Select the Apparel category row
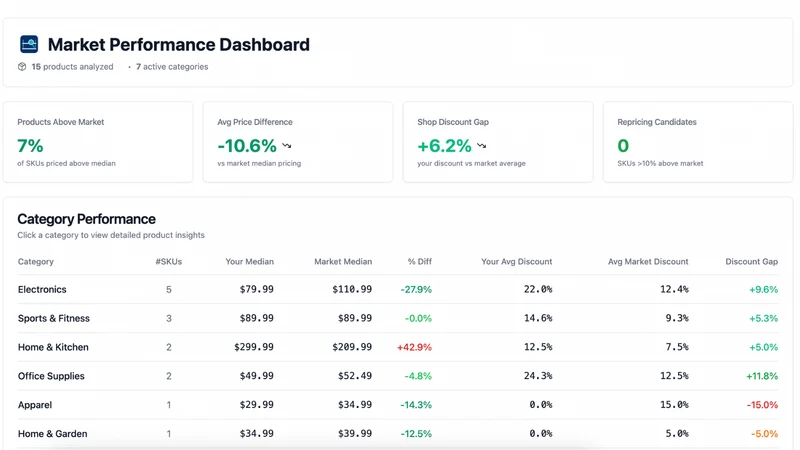This screenshot has width=800, height=450. click(x=398, y=405)
